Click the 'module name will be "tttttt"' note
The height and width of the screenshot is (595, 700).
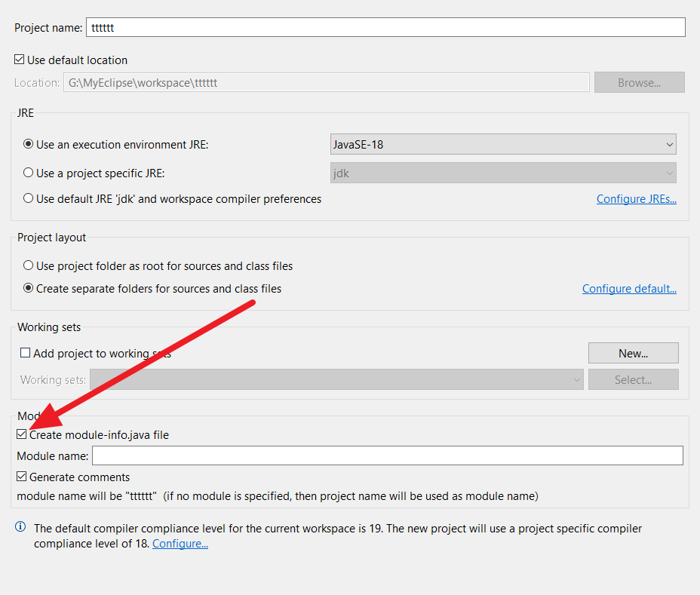278,496
